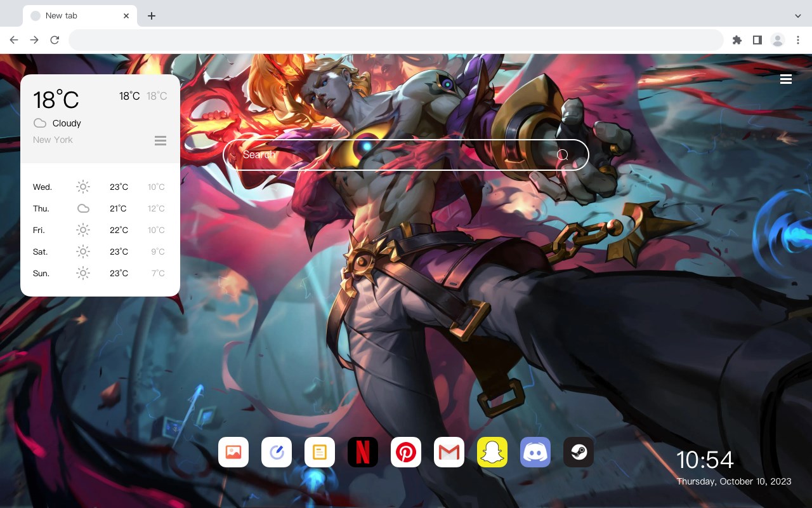Image resolution: width=812 pixels, height=508 pixels.
Task: Click the cloudy weather icon beside Cloudy
Action: click(40, 123)
